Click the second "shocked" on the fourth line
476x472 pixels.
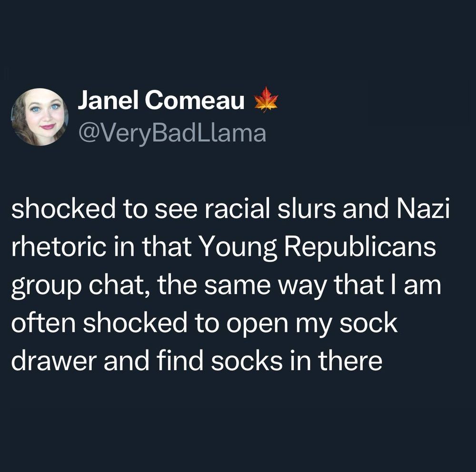click(135, 323)
